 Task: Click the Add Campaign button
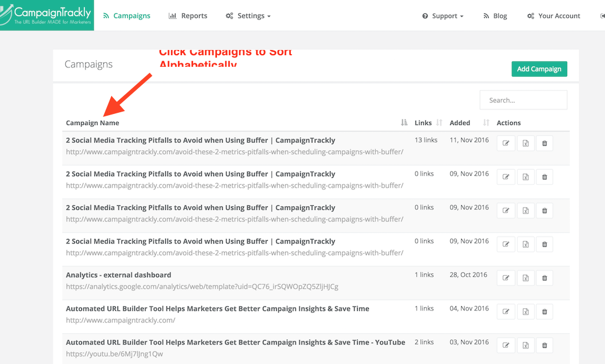539,69
